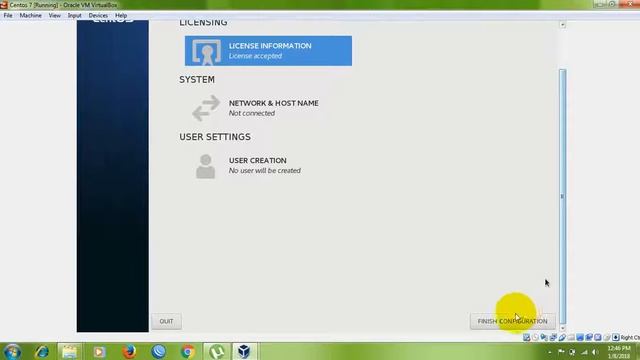This screenshot has width=640, height=360.
Task: Open uTorrent from the taskbar
Action: click(x=217, y=351)
